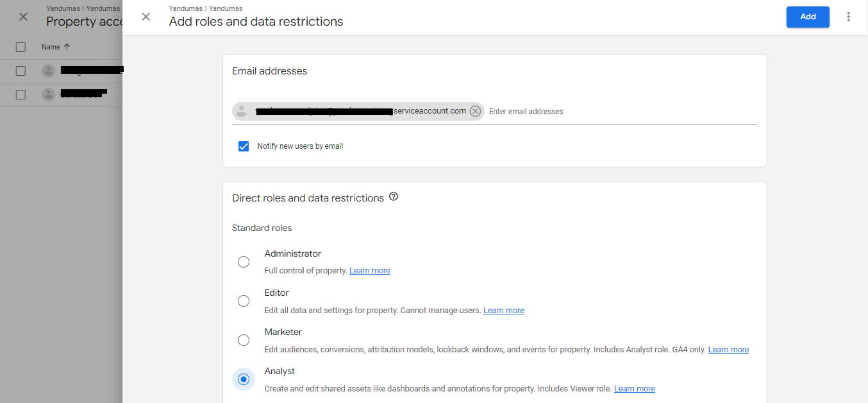Screen dimensions: 868x403
Task: Click the Name column header in background list
Action: [51, 47]
